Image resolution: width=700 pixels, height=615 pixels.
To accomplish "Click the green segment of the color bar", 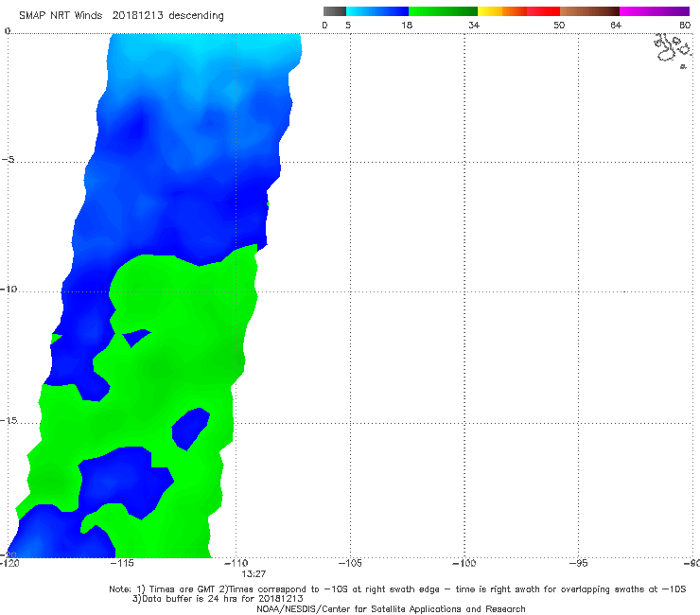I will click(443, 11).
